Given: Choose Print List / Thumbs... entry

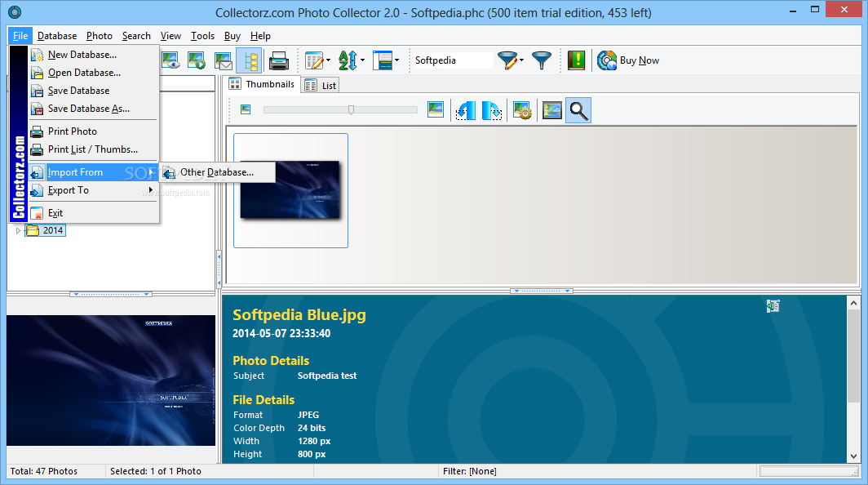Looking at the screenshot, I should (x=94, y=149).
